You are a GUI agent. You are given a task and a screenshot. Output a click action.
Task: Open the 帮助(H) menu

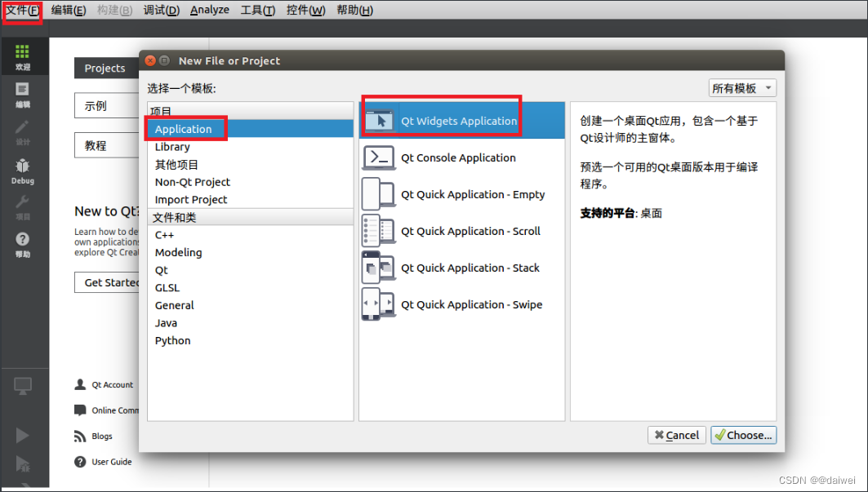click(355, 10)
